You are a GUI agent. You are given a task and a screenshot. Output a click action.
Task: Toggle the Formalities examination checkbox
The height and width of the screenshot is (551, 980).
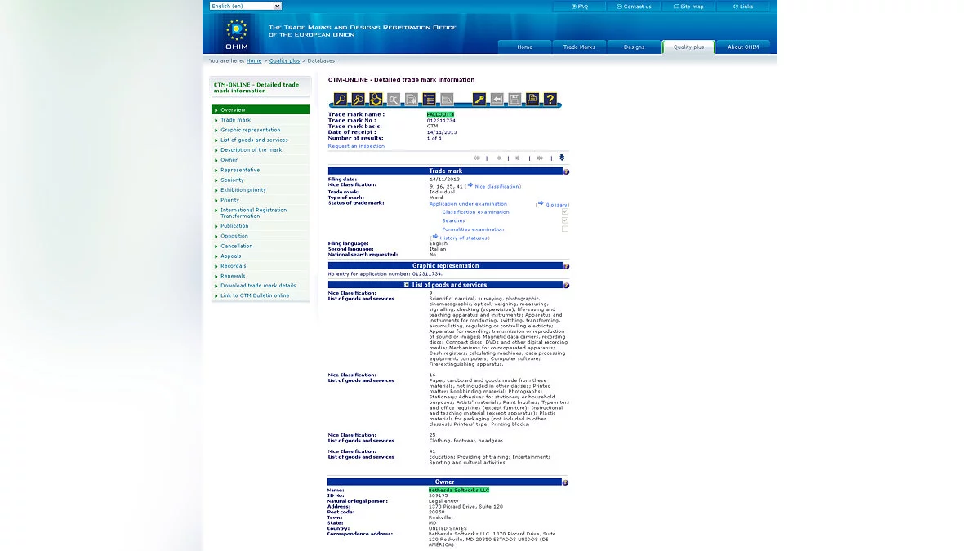565,229
